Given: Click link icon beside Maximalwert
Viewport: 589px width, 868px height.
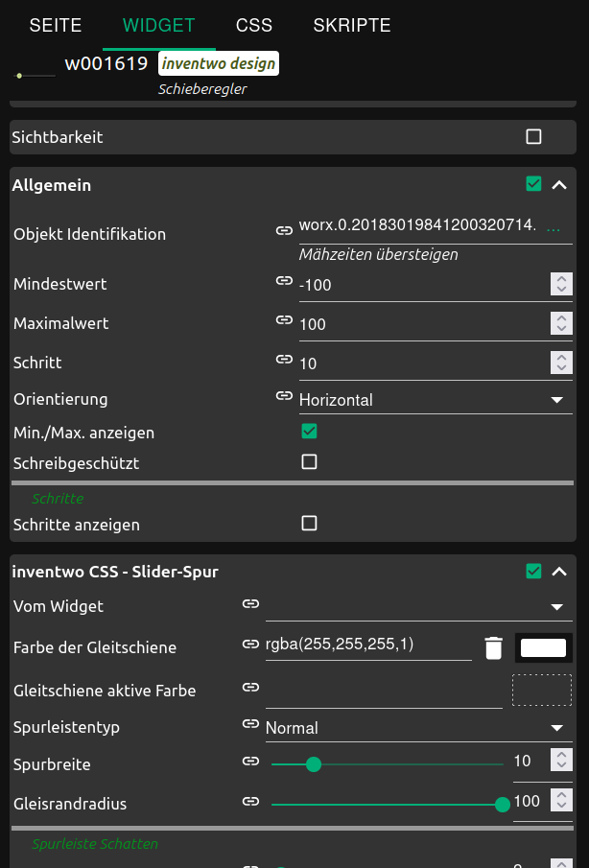Looking at the screenshot, I should [284, 320].
